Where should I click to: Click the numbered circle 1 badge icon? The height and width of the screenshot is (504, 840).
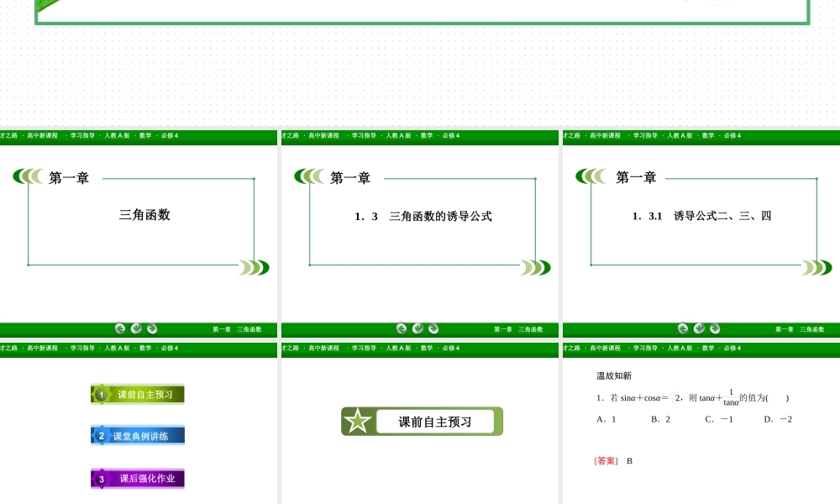(x=102, y=393)
